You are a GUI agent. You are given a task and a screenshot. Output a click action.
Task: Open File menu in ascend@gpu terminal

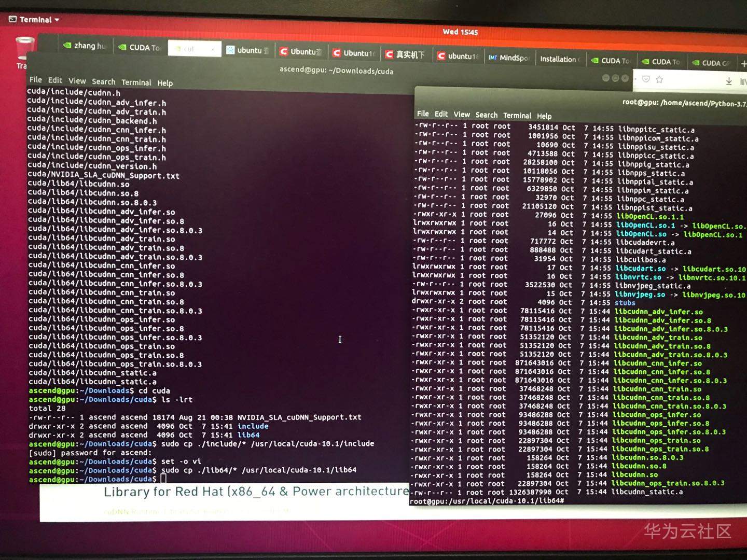click(x=36, y=79)
